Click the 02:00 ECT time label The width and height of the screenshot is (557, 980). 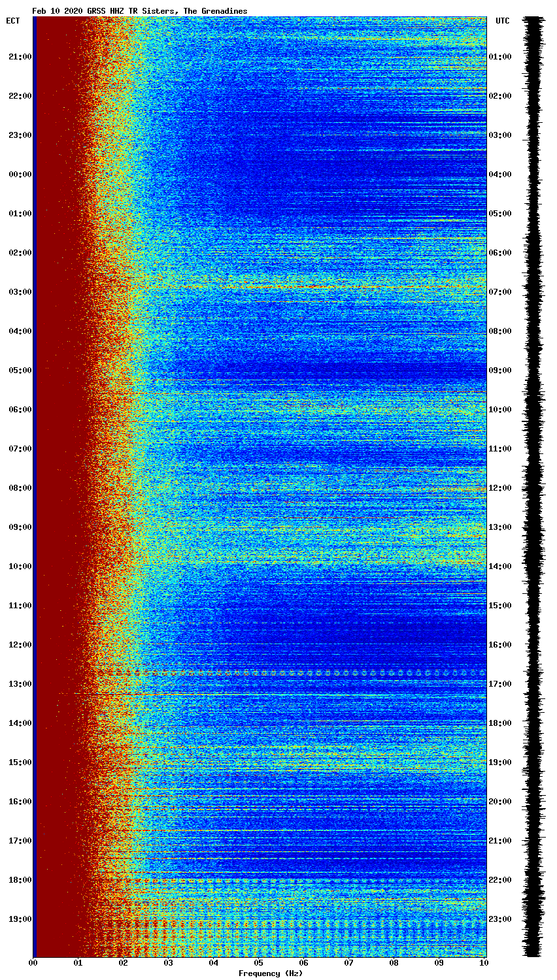coord(19,253)
